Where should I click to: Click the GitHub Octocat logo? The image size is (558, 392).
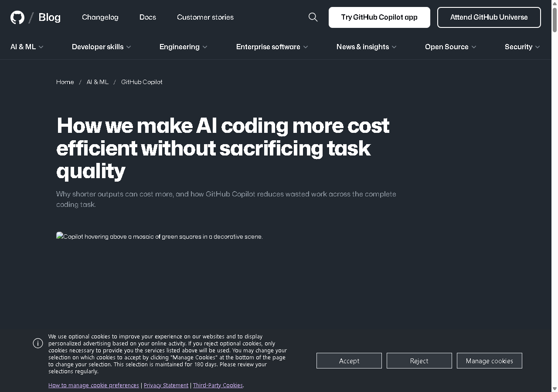pyautogui.click(x=17, y=17)
